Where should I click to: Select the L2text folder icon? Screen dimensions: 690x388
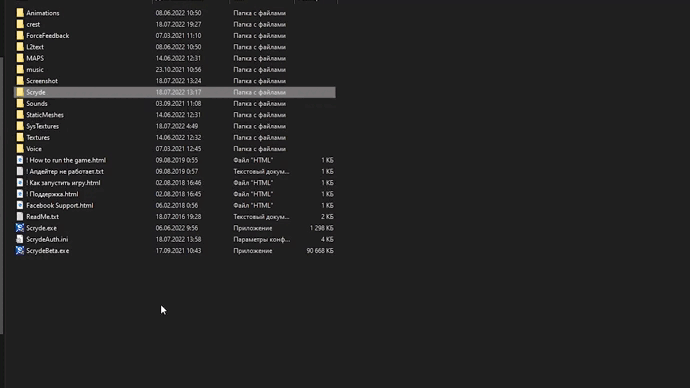(20, 47)
